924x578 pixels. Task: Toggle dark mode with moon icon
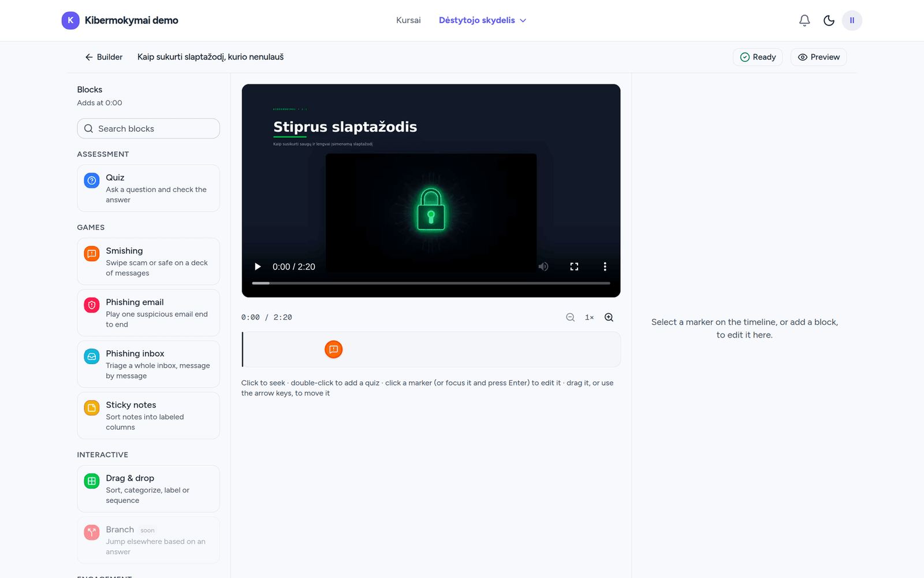point(829,20)
